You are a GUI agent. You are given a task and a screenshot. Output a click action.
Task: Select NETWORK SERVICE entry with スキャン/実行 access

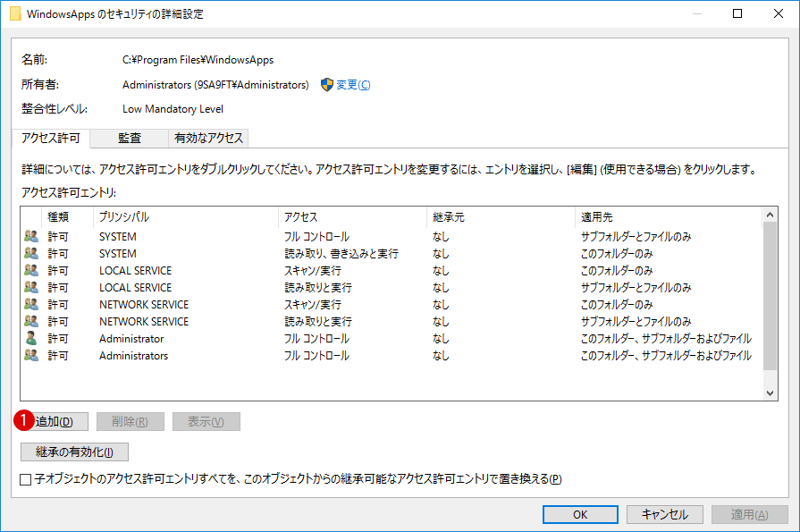392,304
